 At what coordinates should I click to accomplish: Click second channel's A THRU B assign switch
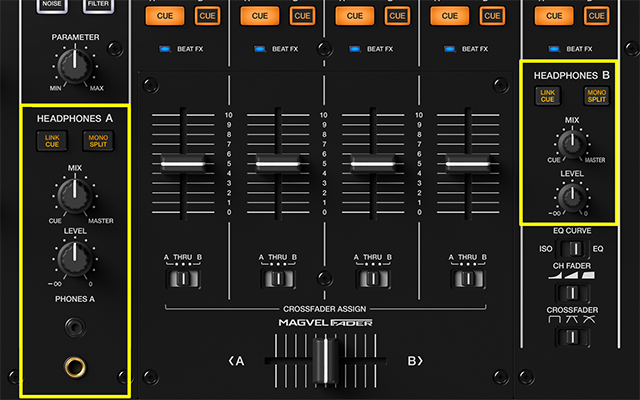pos(278,279)
